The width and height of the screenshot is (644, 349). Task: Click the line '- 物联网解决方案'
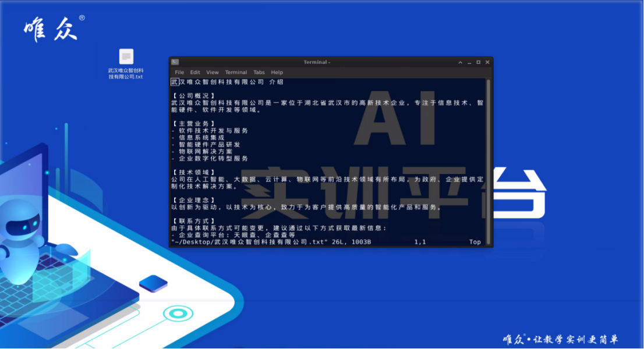202,151
